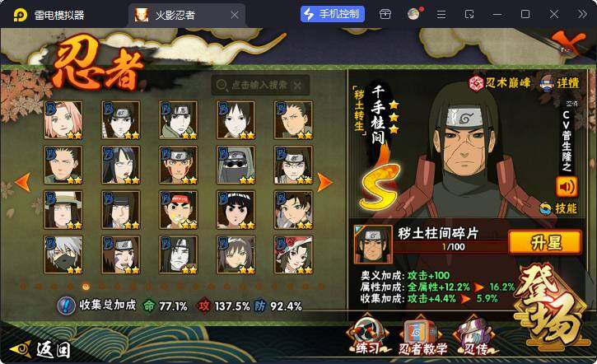Click the 升星 star-up button
Image resolution: width=597 pixels, height=364 pixels.
tap(545, 242)
